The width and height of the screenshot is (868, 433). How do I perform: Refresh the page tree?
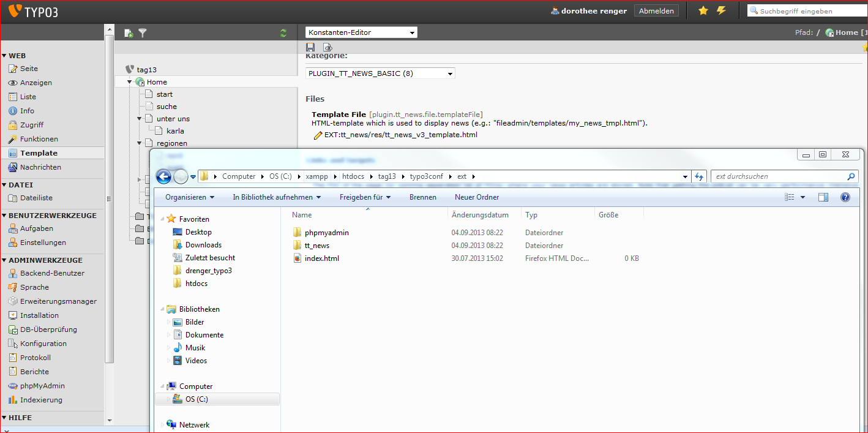(x=283, y=33)
